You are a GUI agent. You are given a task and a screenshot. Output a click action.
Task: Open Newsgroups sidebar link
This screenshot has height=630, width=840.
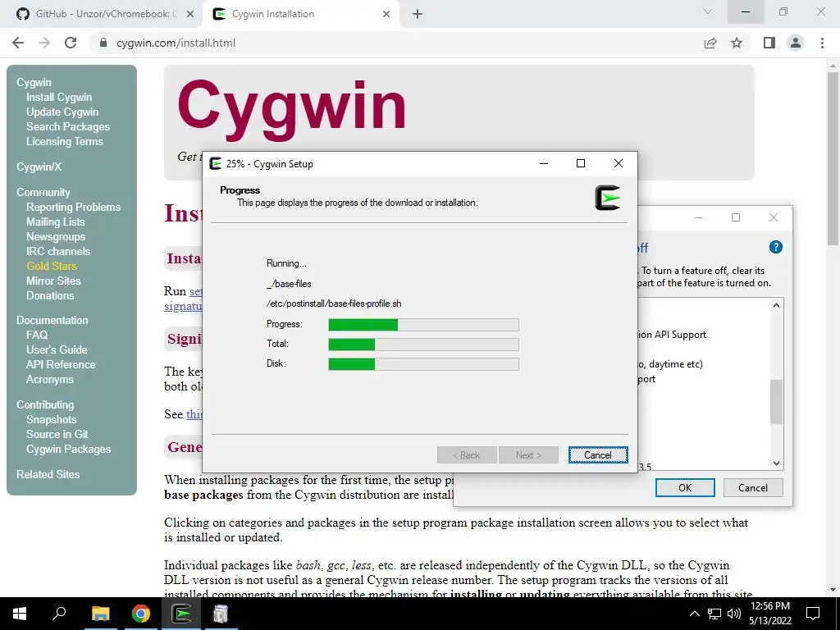tap(56, 236)
